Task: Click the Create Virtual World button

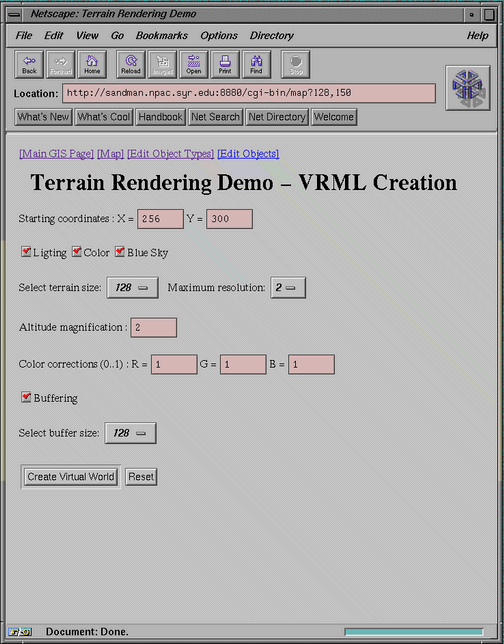Action: [71, 477]
